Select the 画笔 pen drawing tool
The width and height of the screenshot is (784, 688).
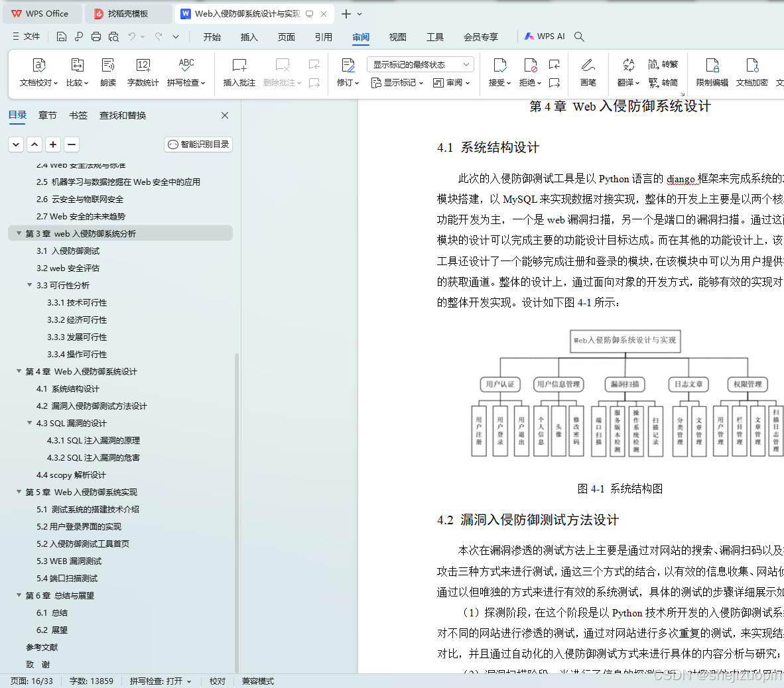pyautogui.click(x=588, y=72)
